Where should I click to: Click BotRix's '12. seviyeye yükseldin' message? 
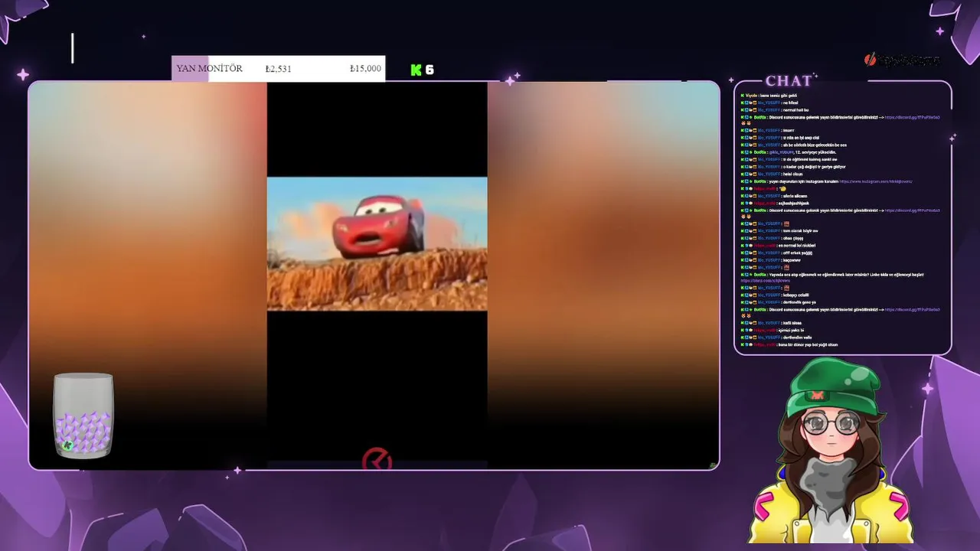click(802, 152)
